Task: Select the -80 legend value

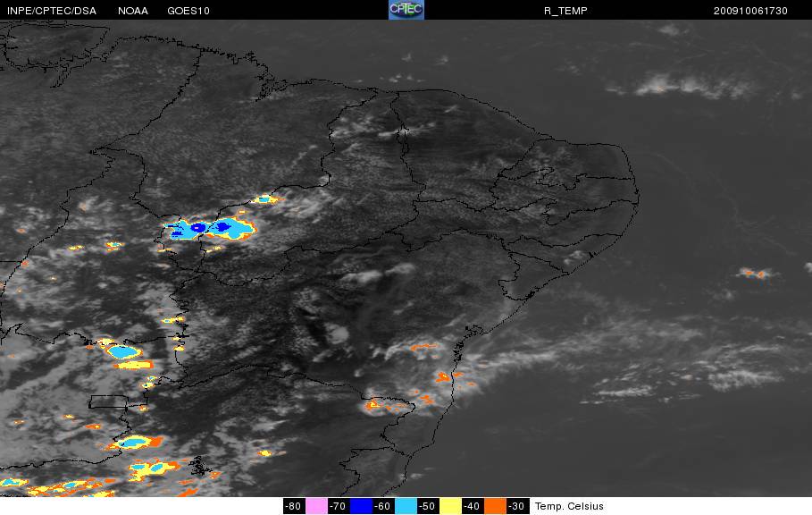Action: [294, 506]
